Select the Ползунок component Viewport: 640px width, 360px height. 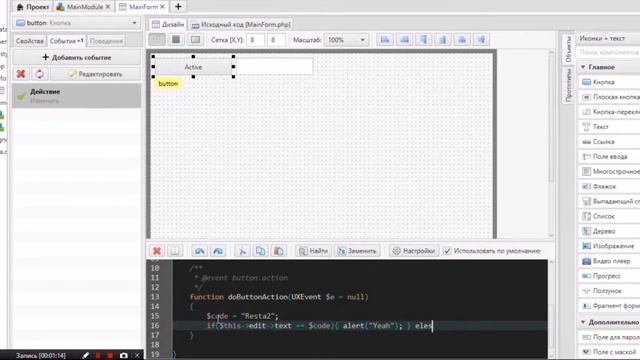pos(609,291)
